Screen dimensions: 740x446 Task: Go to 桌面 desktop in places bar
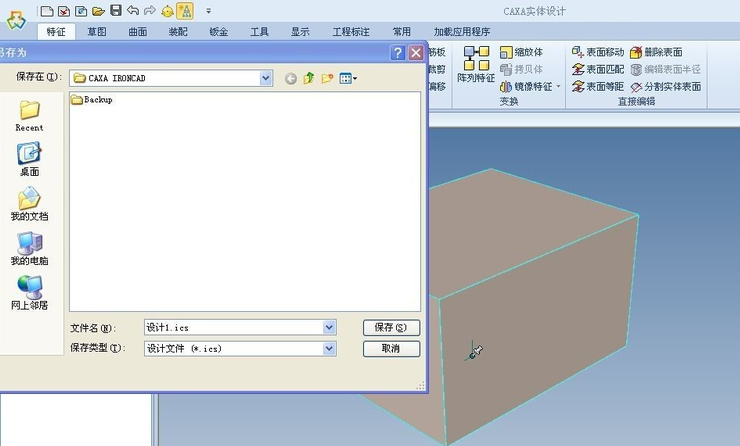coord(29,160)
